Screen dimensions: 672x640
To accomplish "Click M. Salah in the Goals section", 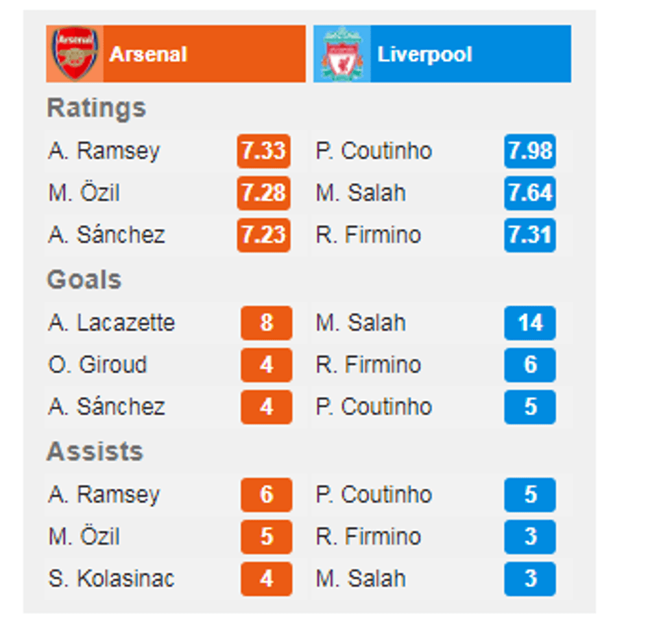I will 361,322.
